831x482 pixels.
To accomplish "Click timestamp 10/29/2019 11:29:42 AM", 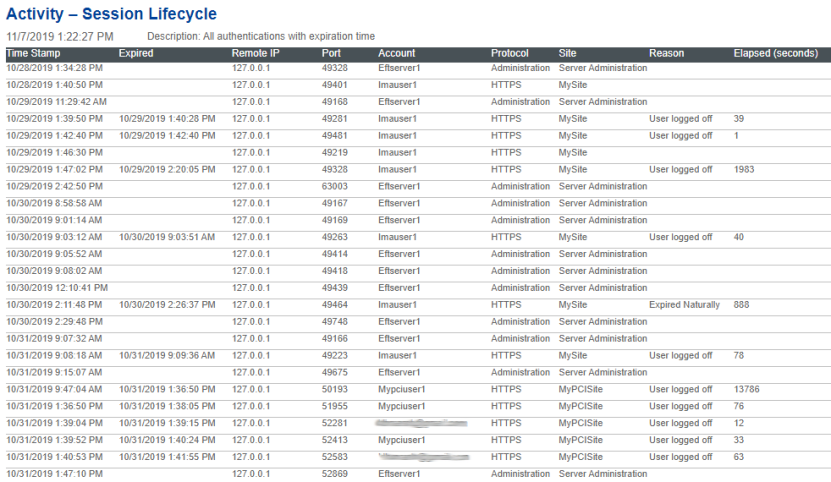I will tap(56, 102).
